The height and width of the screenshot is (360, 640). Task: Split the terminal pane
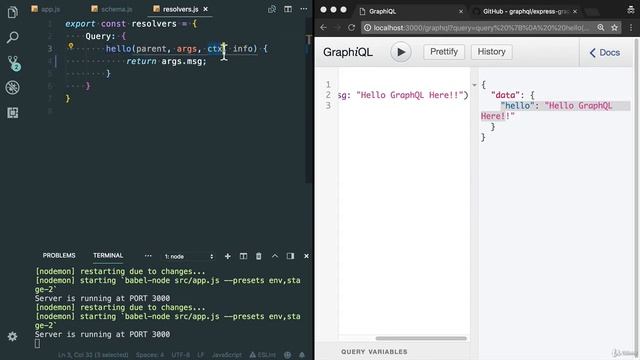point(243,256)
